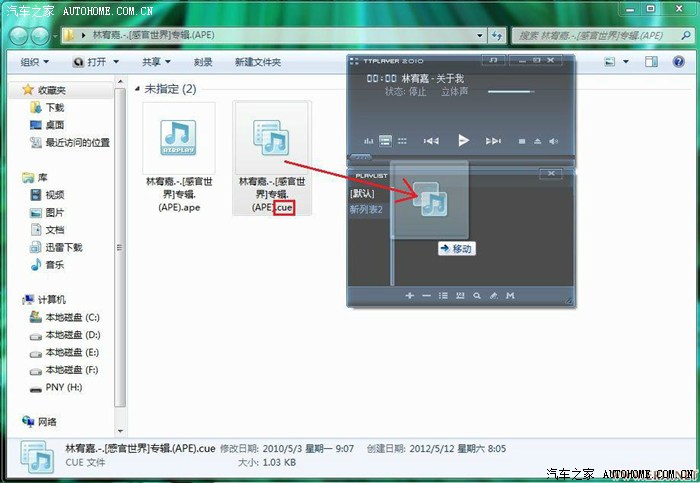Screen dimensions: 700x483
Task: Open 迅雷下载 in the libraries sidebar
Action: (x=63, y=247)
